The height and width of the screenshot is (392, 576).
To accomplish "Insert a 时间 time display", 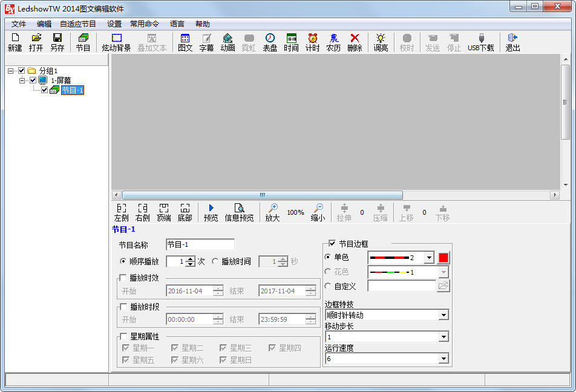I will pyautogui.click(x=291, y=42).
